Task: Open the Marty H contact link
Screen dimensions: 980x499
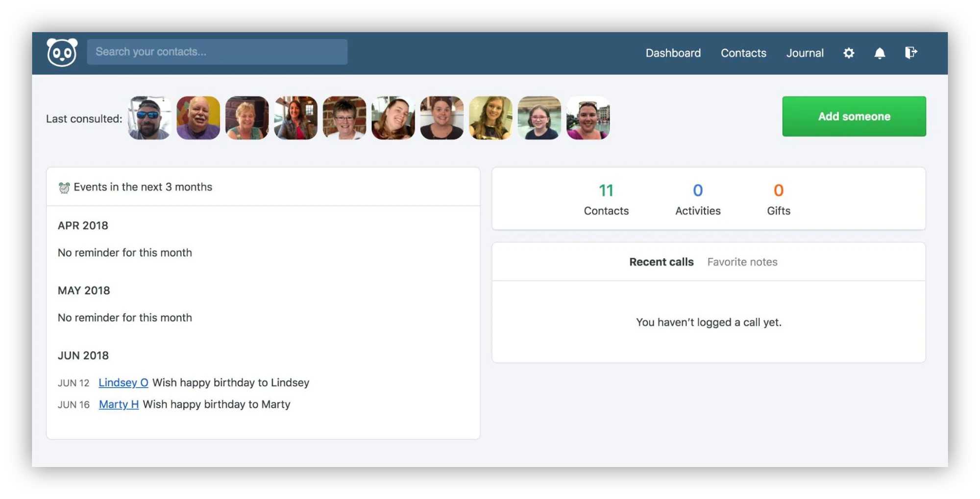Action: click(119, 404)
